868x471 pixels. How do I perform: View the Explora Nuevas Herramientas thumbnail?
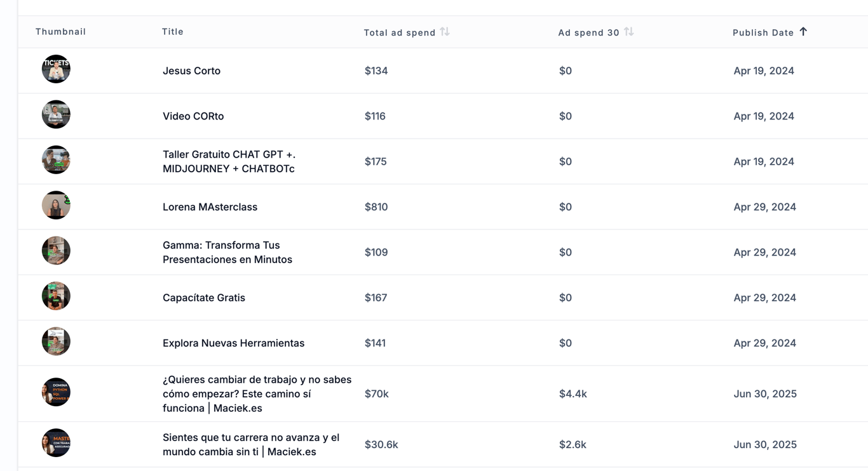[x=56, y=341]
